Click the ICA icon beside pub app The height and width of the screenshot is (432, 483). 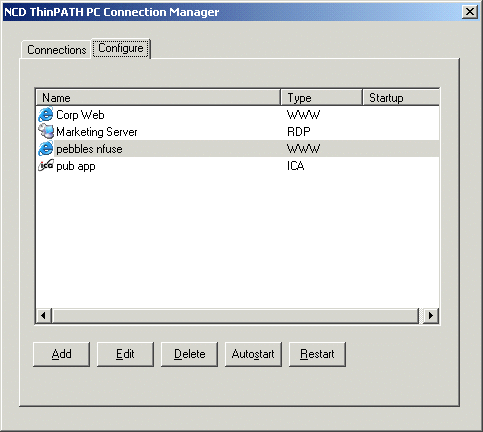(46, 166)
